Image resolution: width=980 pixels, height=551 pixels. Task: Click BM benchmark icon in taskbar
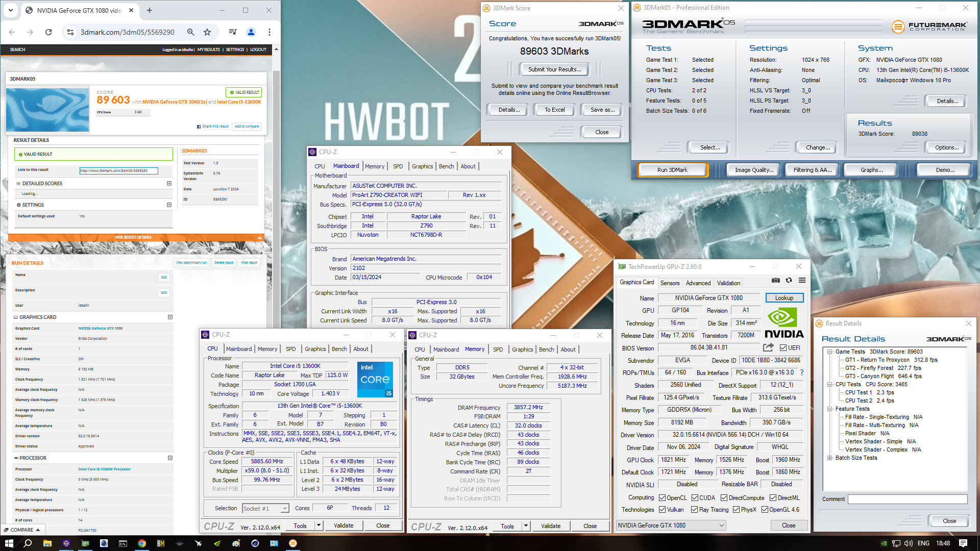161,543
